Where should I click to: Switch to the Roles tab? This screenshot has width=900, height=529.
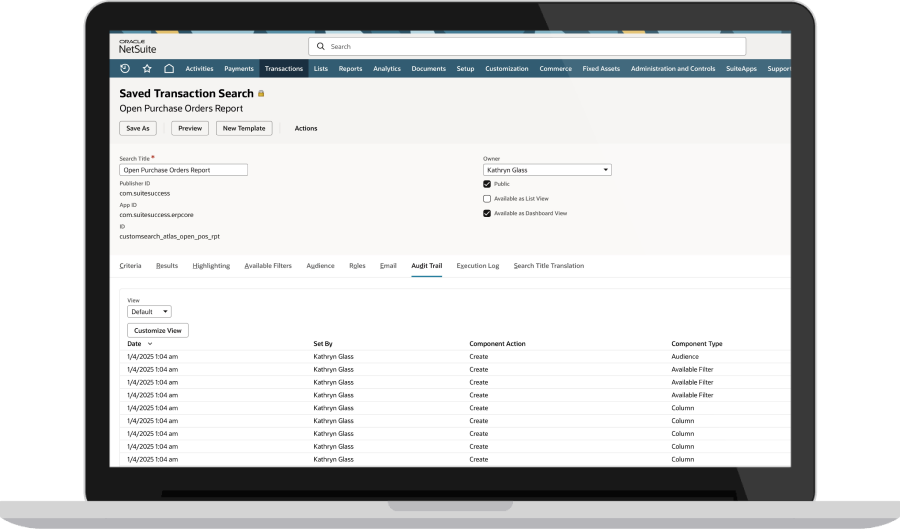click(357, 266)
